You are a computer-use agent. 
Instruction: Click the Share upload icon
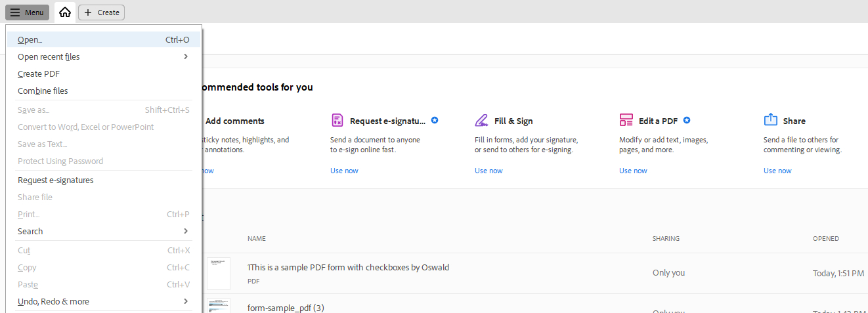[771, 120]
